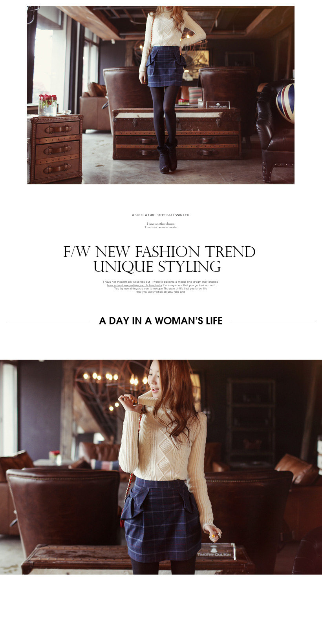The image size is (322, 644).
Task: Click the underlined 'I have not thought' paragraph line
Action: (x=161, y=282)
